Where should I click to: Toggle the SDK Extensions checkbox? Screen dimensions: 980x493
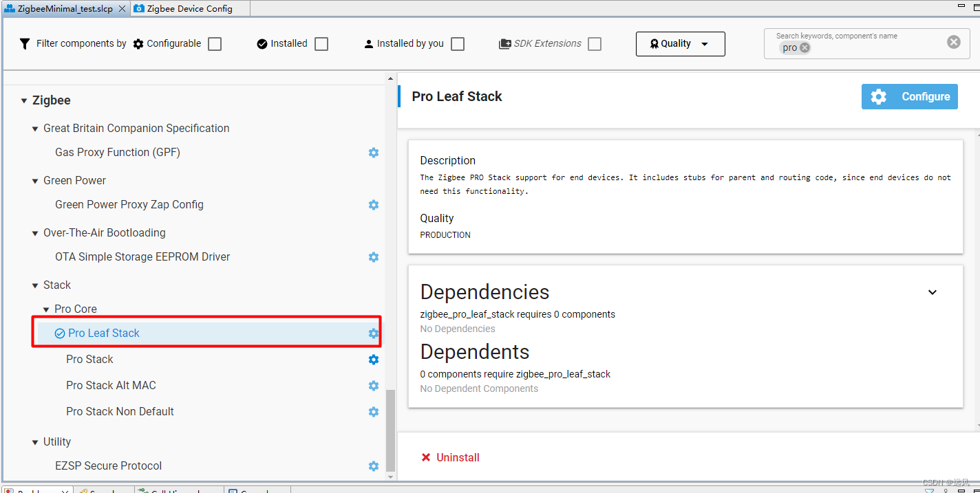595,43
